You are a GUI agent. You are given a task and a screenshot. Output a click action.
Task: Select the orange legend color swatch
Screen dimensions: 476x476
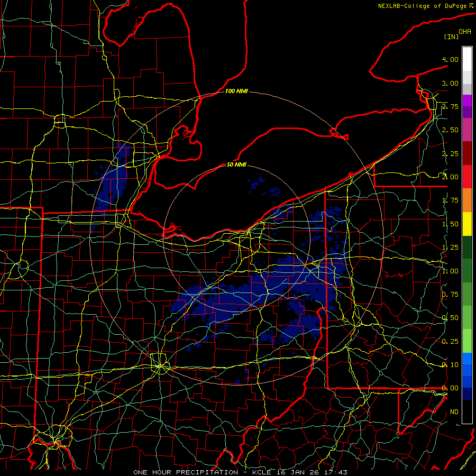[x=467, y=200]
